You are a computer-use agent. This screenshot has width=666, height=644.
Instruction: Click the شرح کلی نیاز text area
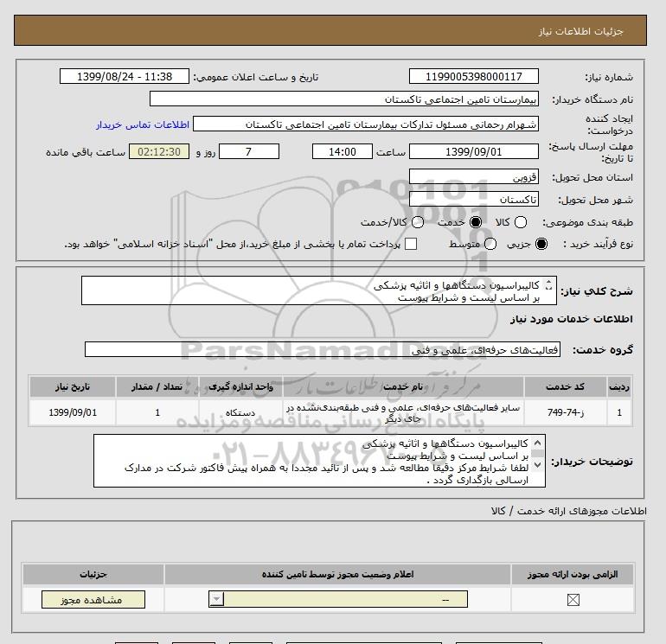(x=319, y=290)
